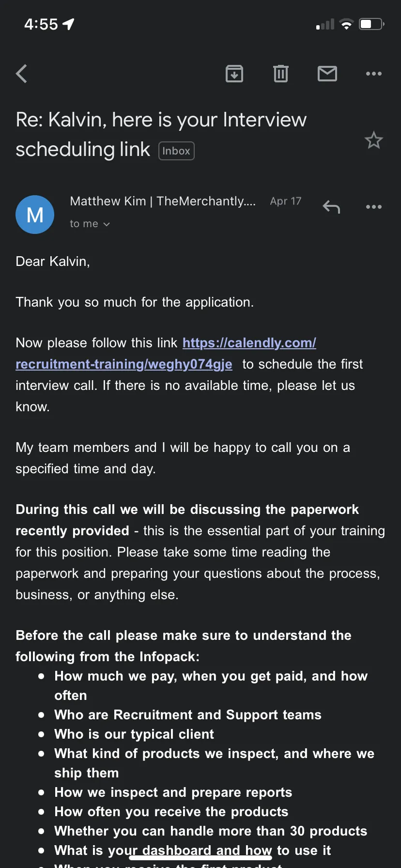Open the calendly.com recruitment-training link
The width and height of the screenshot is (401, 868).
click(166, 353)
